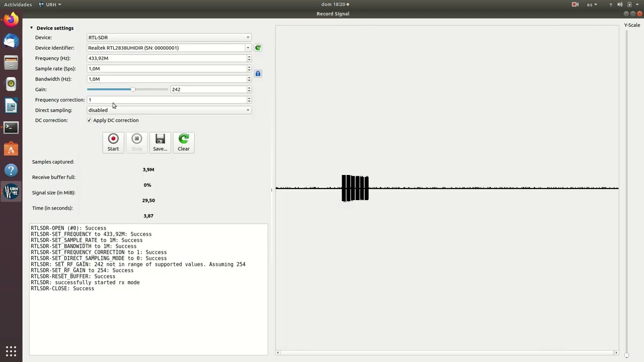This screenshot has height=362, width=644.
Task: Open the URH application menu
Action: tap(50, 5)
